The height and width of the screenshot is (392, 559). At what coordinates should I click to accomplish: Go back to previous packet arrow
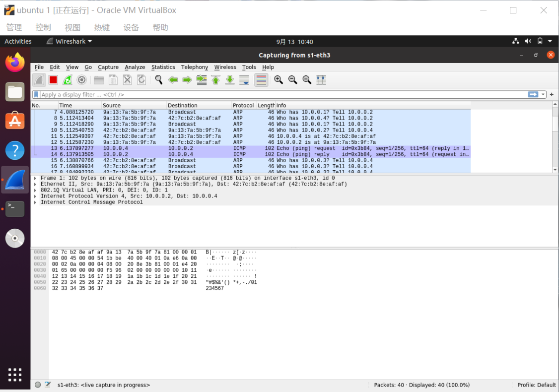[x=173, y=80]
